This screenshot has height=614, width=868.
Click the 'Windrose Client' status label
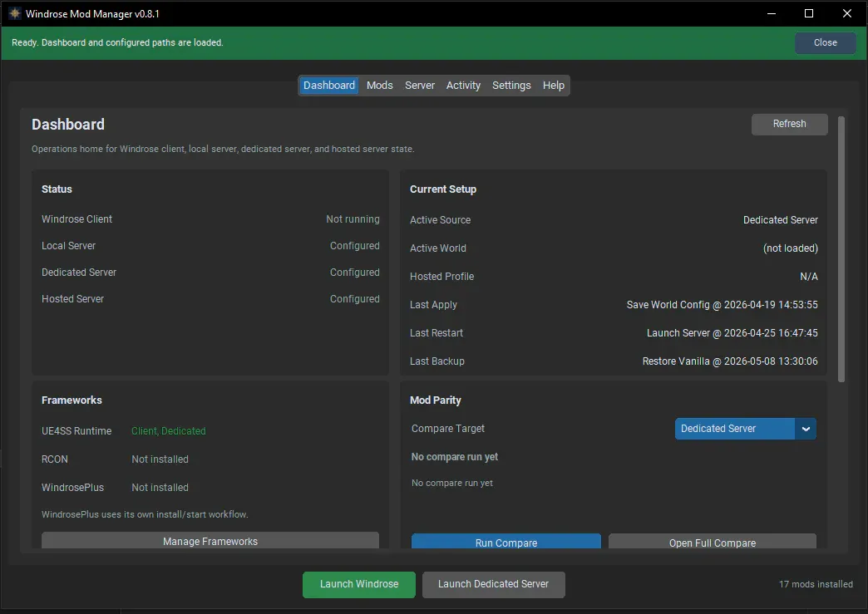[x=76, y=219]
